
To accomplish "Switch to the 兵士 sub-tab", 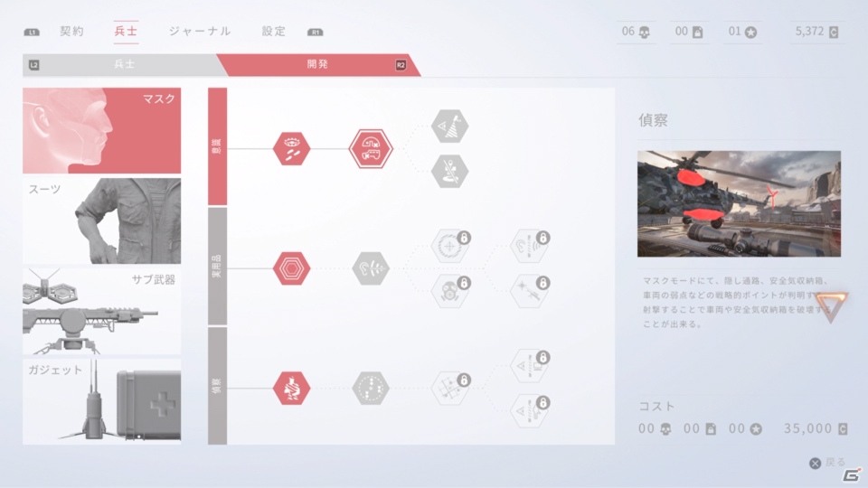I will click(x=124, y=65).
